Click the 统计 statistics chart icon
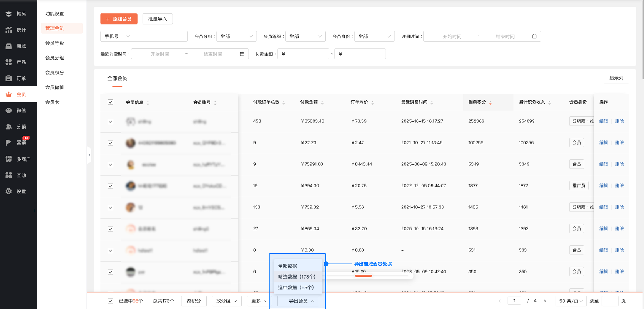Viewport: 644px width, 309px height. [8, 30]
